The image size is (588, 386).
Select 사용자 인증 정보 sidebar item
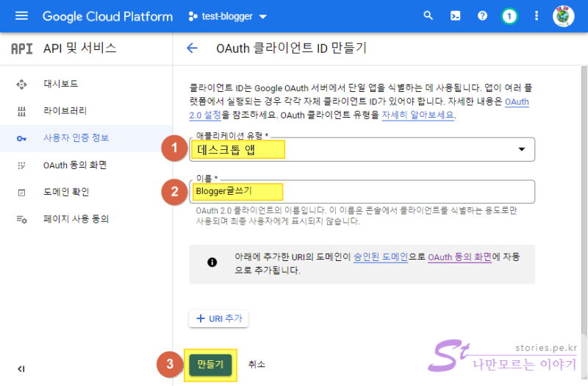(86, 138)
